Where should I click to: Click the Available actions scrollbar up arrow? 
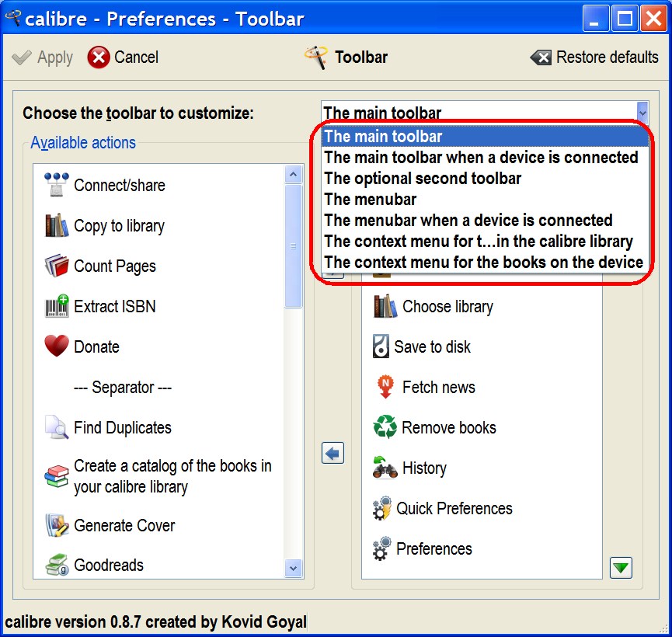[294, 175]
